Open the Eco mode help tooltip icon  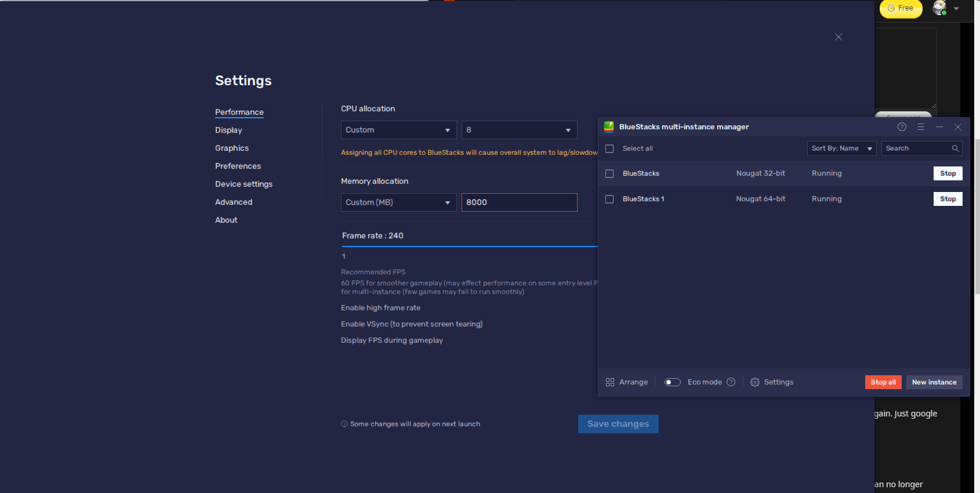click(x=731, y=382)
